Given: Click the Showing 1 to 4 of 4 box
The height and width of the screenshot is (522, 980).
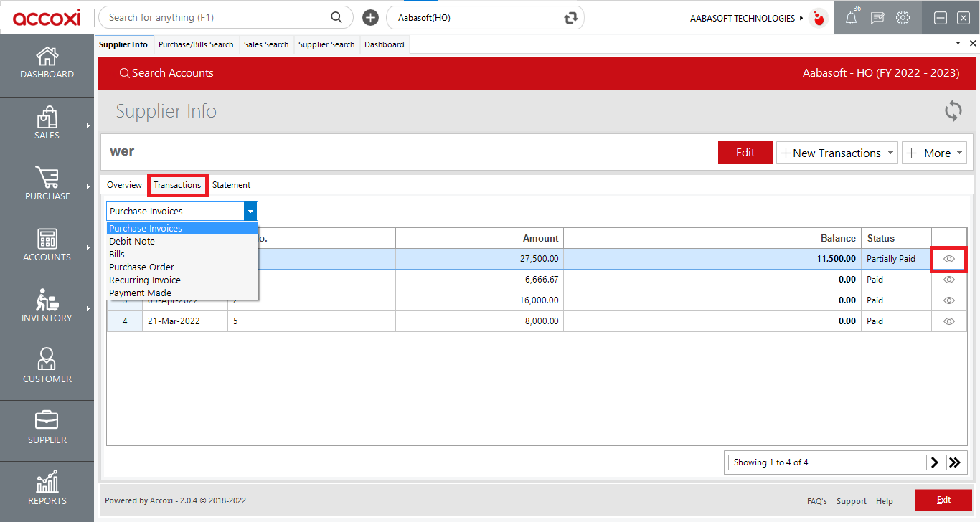Looking at the screenshot, I should click(x=825, y=462).
